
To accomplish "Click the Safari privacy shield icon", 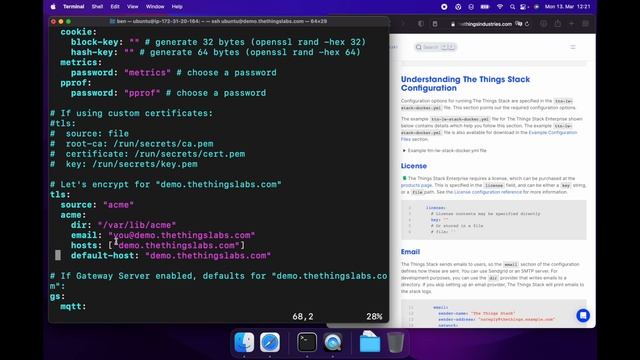I will [x=421, y=24].
